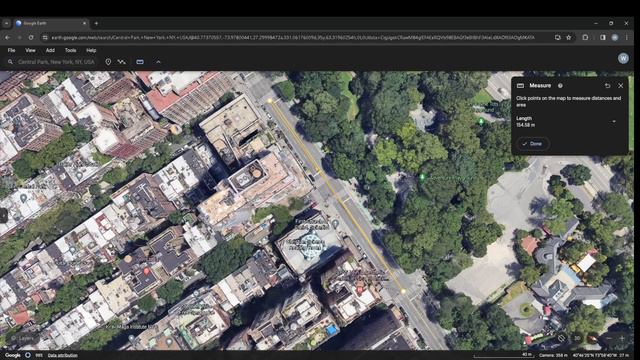Click the loading circle status icon

(28, 355)
